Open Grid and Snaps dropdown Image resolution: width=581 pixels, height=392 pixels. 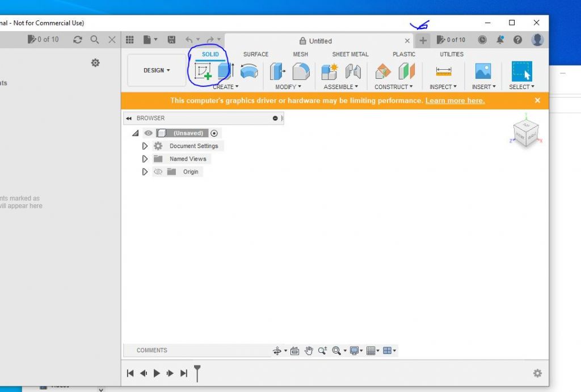pos(372,351)
